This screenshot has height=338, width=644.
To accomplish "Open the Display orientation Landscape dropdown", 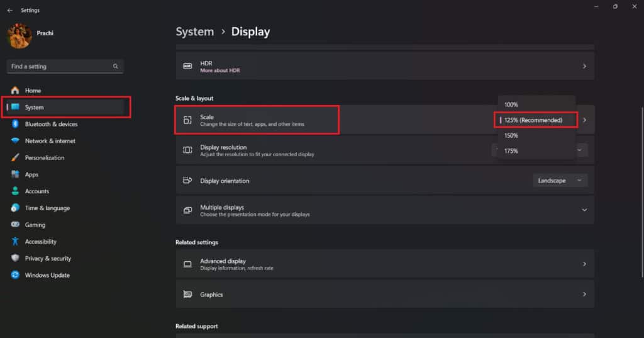I will [560, 181].
